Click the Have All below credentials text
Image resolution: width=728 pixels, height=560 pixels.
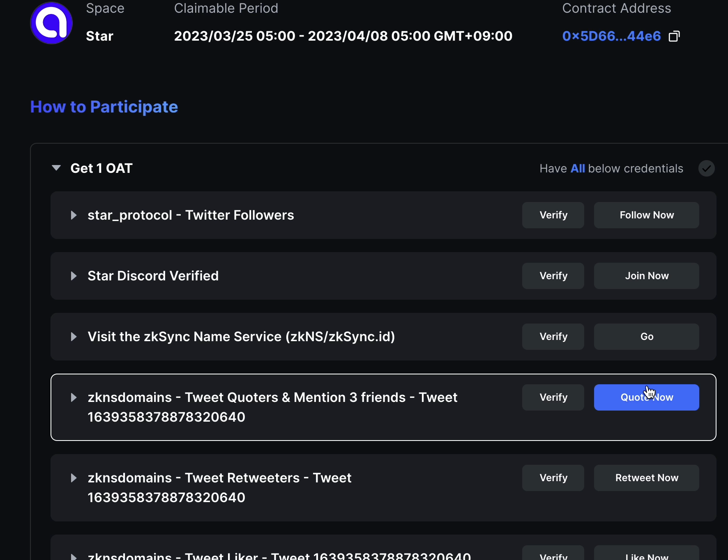pyautogui.click(x=611, y=168)
